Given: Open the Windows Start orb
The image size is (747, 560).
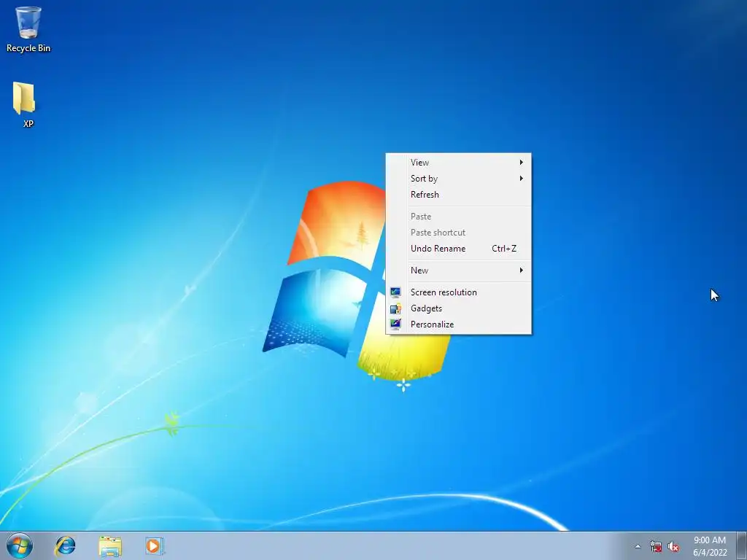Looking at the screenshot, I should (x=20, y=545).
